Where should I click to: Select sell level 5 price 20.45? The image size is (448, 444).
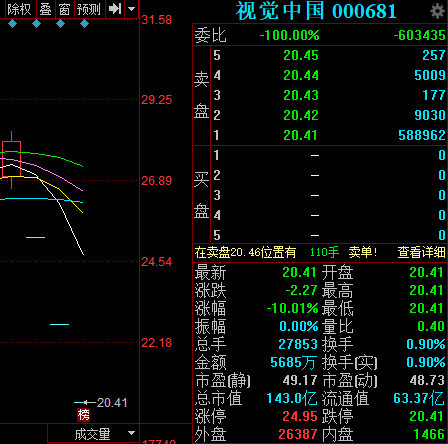click(301, 55)
